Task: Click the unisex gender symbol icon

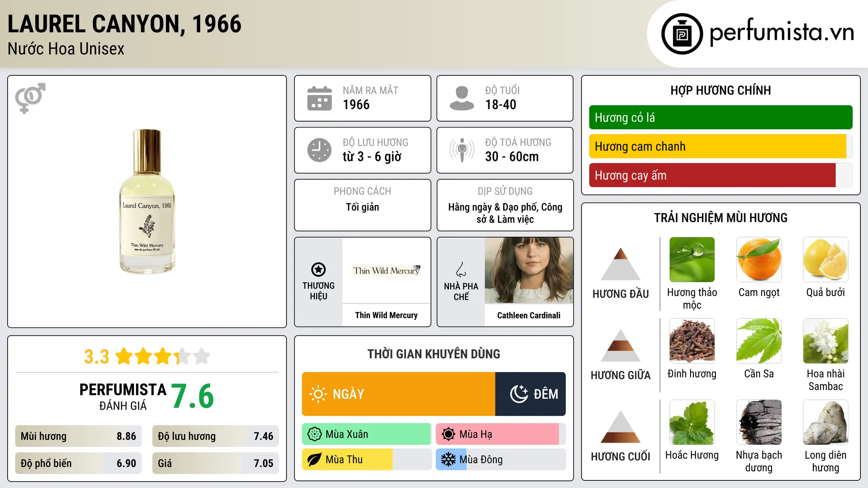Action: [30, 98]
